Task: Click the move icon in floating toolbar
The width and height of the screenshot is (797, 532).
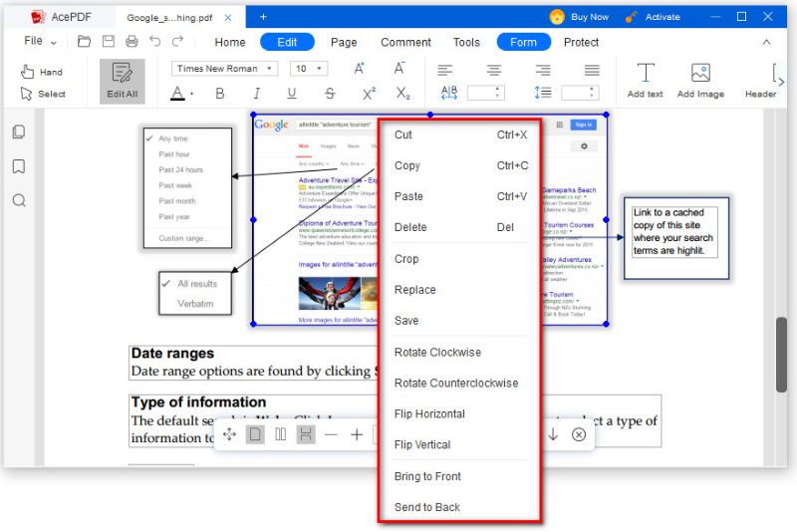Action: pyautogui.click(x=229, y=434)
